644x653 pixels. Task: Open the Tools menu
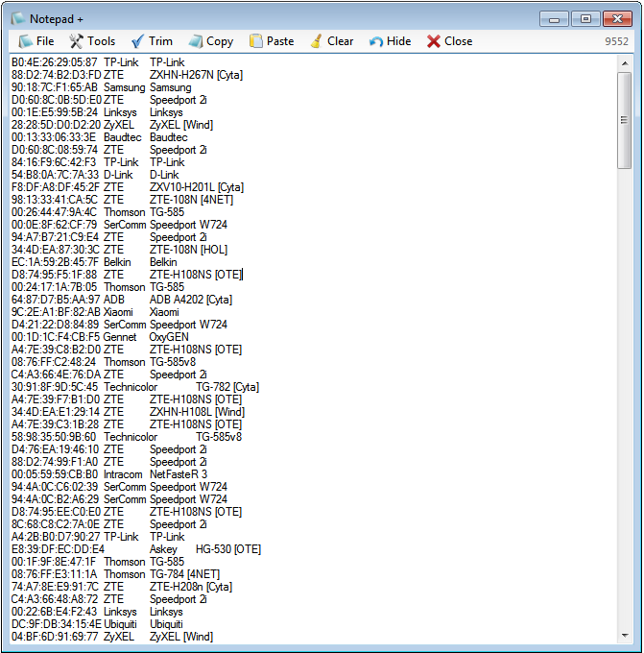click(x=92, y=41)
